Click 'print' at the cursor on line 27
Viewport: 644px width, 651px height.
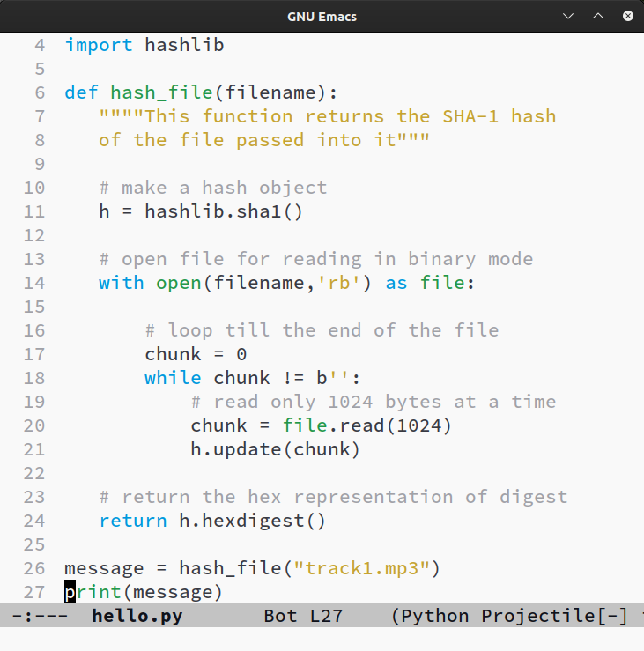(93, 592)
